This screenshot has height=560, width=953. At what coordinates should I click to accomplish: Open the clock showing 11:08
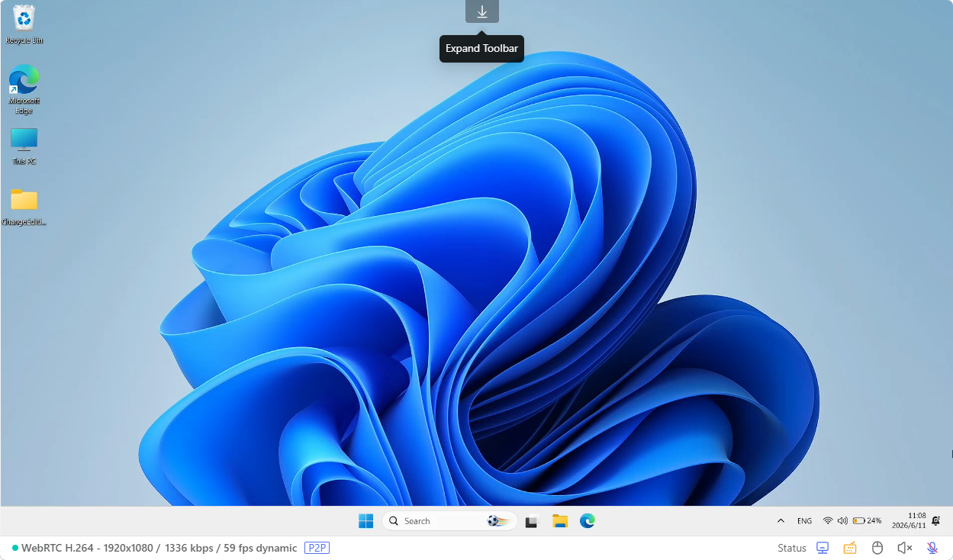(x=909, y=520)
